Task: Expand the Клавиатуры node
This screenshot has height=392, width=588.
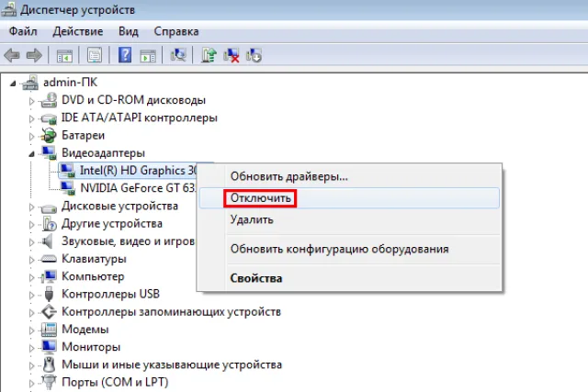Action: [x=31, y=260]
